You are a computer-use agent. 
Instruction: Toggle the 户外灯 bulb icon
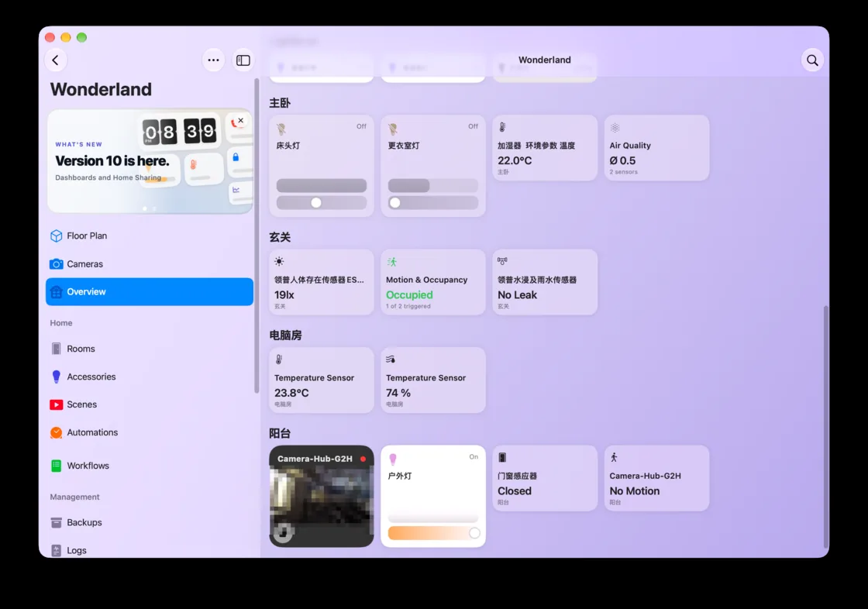click(x=393, y=459)
